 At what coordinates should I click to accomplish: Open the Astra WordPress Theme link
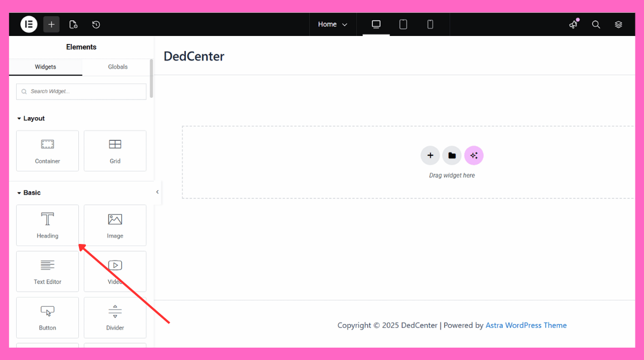pyautogui.click(x=526, y=325)
